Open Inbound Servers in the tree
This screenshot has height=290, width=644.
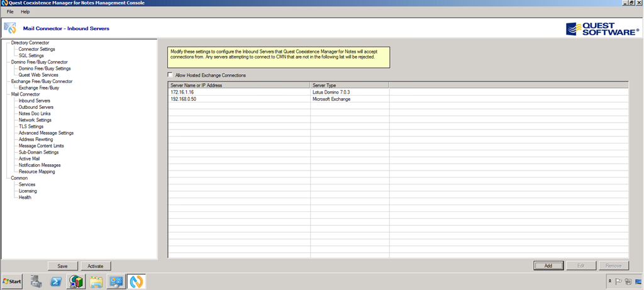point(35,101)
